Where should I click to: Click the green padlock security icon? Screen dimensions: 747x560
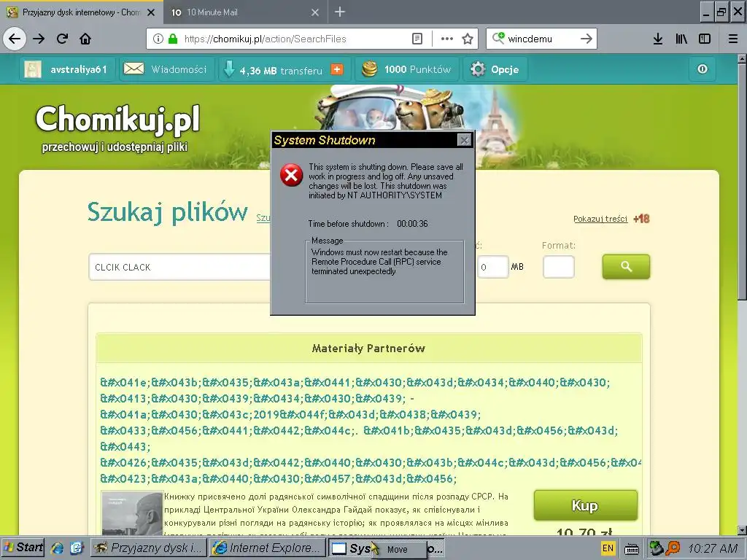(173, 39)
